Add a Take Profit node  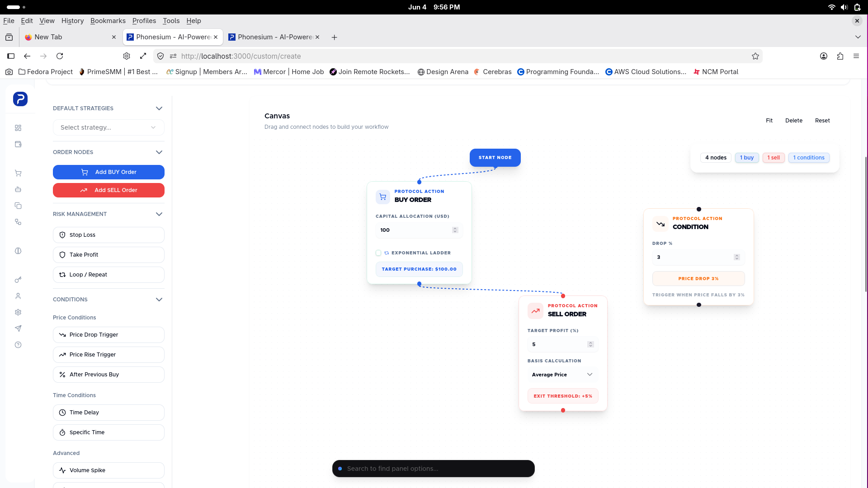pos(108,255)
